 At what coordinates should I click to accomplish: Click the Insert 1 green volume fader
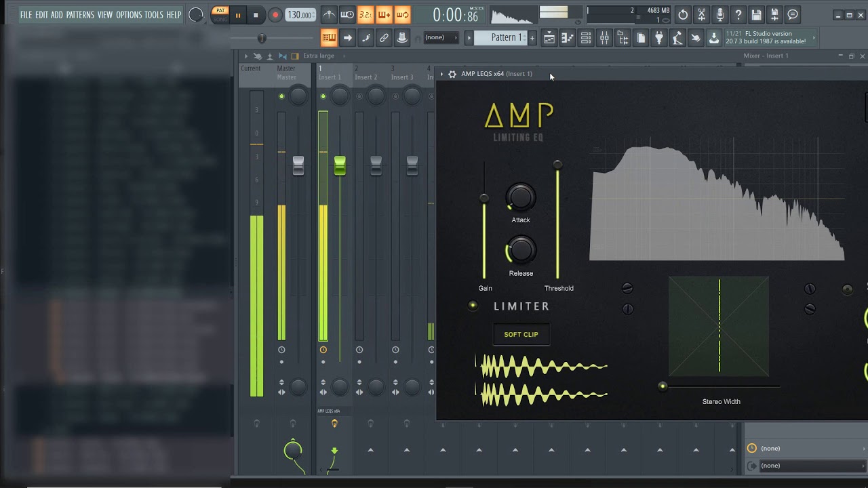pyautogui.click(x=340, y=165)
